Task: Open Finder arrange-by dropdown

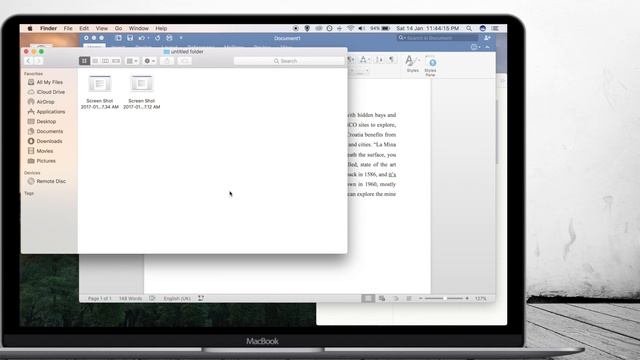Action: pyautogui.click(x=131, y=61)
